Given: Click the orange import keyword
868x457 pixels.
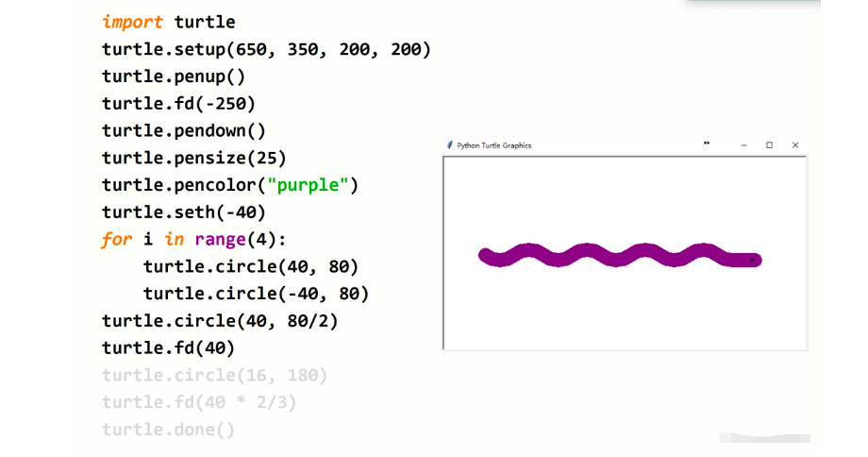Looking at the screenshot, I should tap(131, 22).
